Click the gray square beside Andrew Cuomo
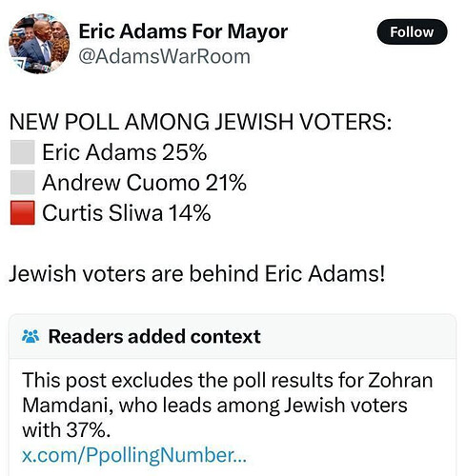The height and width of the screenshot is (476, 466). tap(22, 183)
